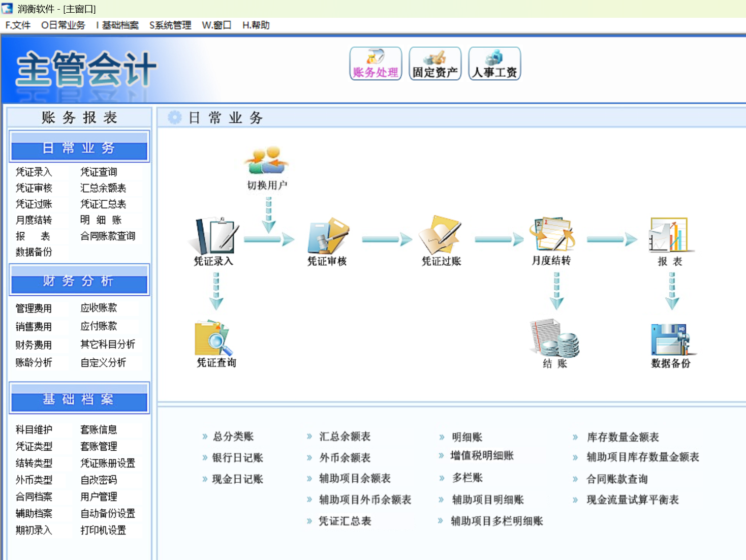
Task: Open the 现金流量试算平衡表 link
Action: point(633,500)
